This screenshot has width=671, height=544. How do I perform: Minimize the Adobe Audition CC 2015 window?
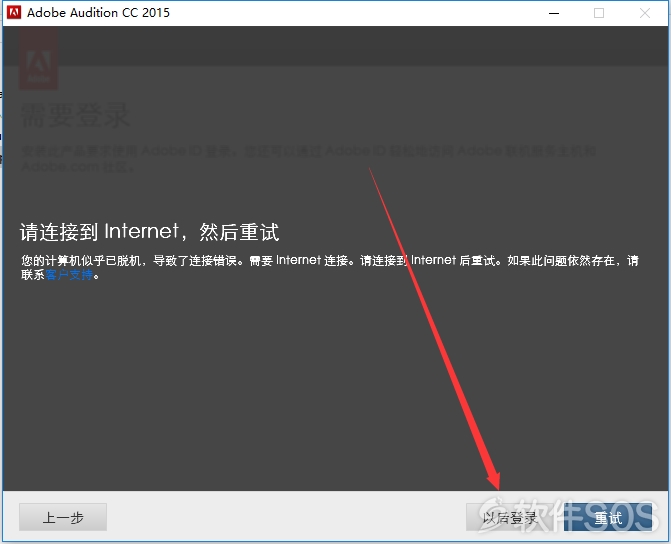[x=554, y=13]
